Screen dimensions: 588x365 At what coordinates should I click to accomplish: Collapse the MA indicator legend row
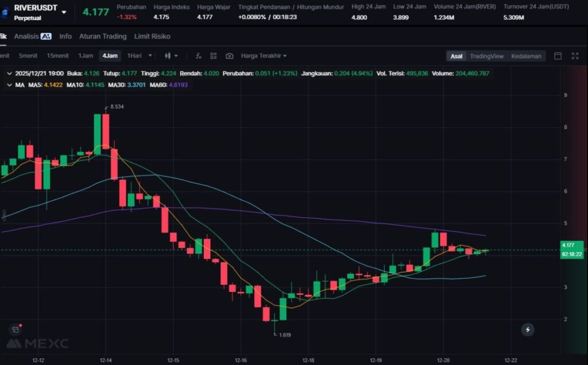[x=9, y=85]
